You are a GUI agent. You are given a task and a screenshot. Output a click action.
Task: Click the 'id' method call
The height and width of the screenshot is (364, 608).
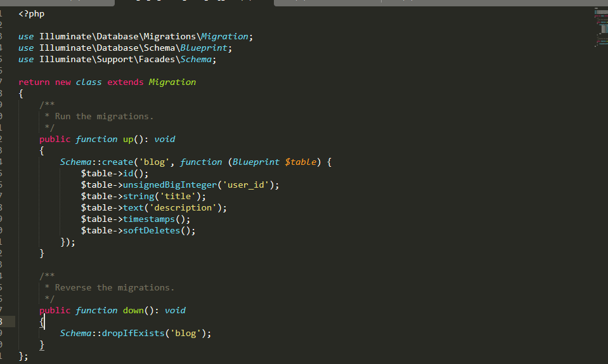click(128, 173)
